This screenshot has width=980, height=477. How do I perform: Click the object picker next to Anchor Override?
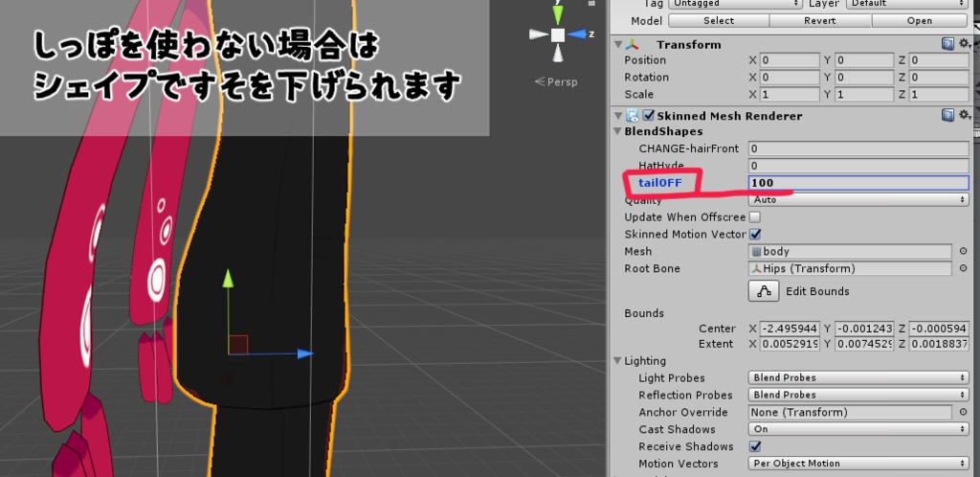tap(963, 412)
